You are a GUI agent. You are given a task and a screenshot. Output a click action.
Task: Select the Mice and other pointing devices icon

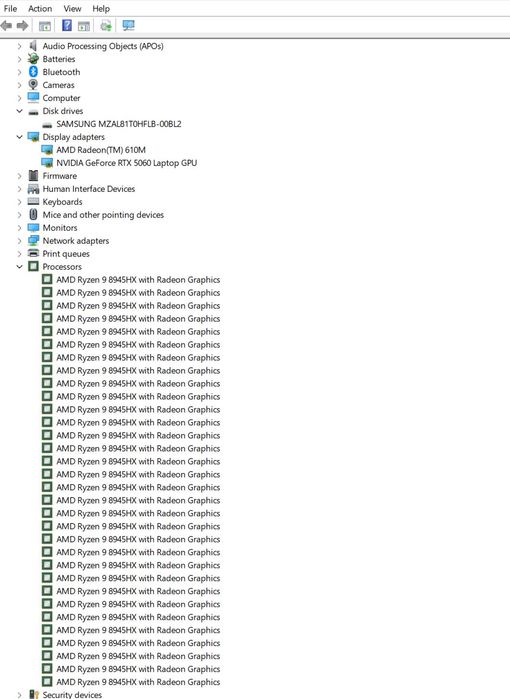[33, 214]
